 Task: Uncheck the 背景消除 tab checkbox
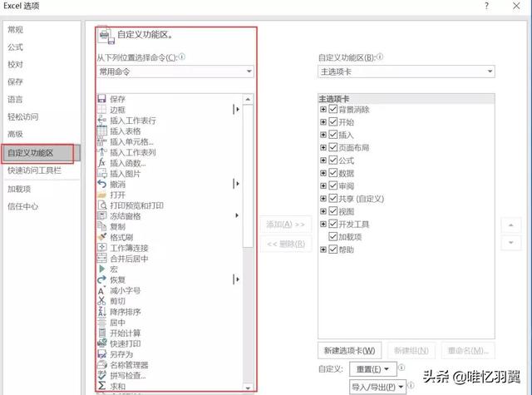[x=332, y=109]
